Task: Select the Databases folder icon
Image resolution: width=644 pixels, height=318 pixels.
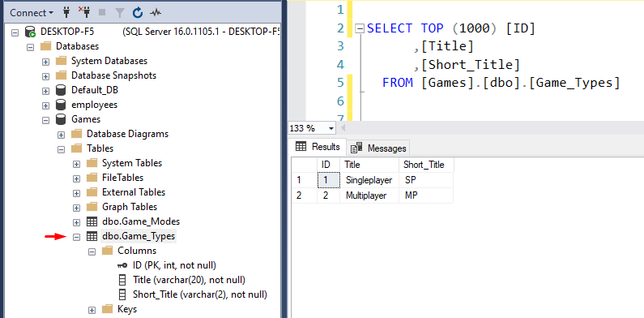Action: tap(45, 46)
